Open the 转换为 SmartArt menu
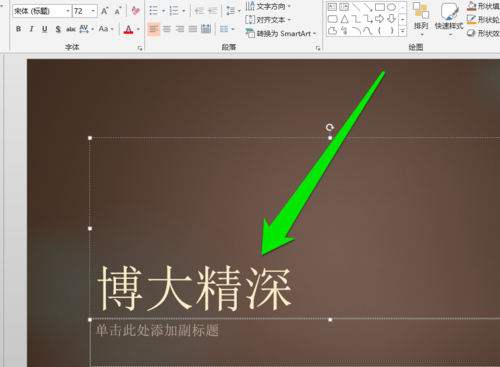 (x=281, y=33)
